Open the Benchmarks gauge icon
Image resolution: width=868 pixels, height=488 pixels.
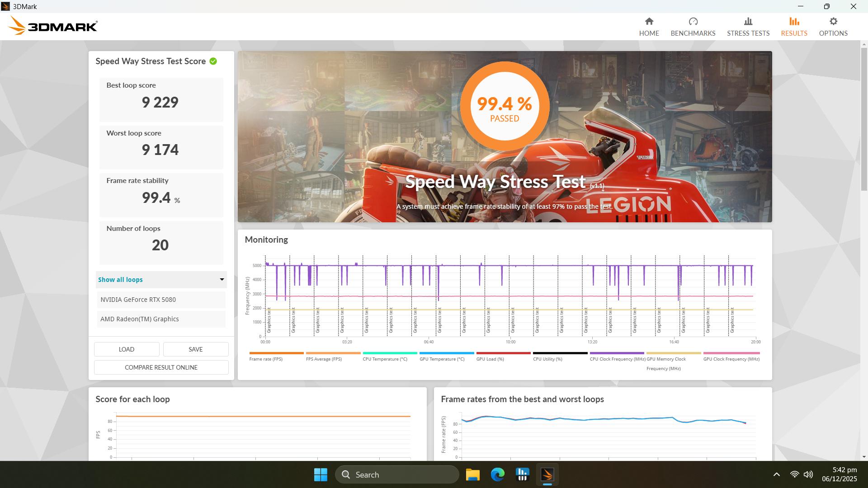point(693,22)
